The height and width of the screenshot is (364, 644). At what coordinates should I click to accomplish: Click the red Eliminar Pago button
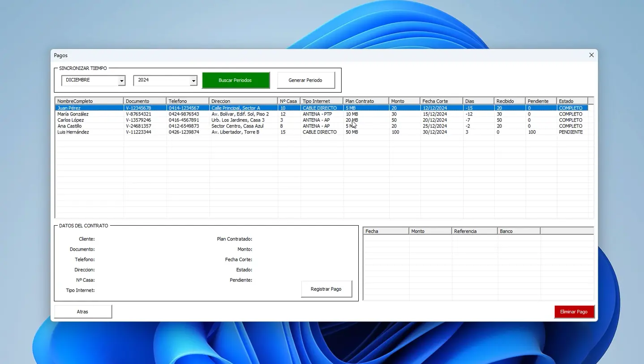click(x=574, y=312)
